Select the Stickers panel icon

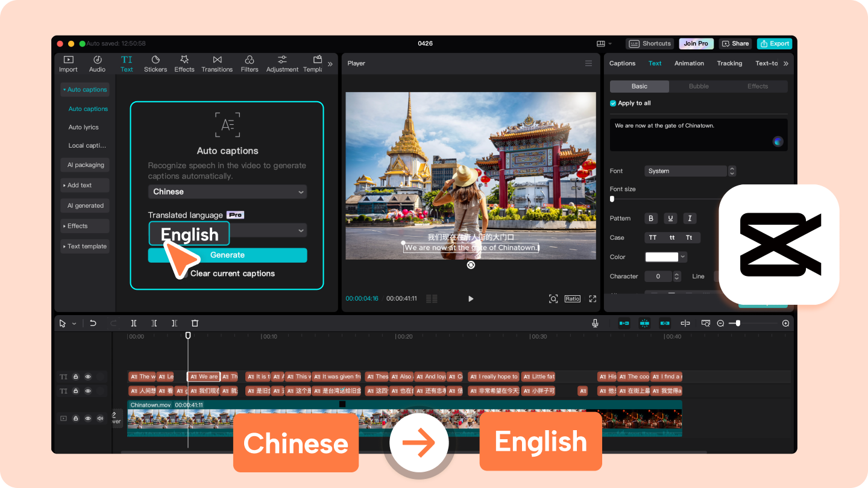(155, 63)
